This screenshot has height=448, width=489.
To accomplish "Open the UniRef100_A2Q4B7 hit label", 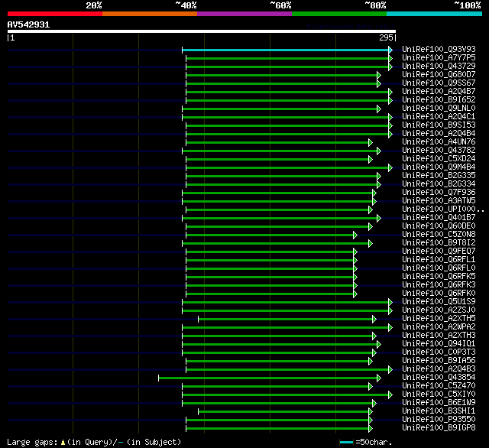I will 439,92.
